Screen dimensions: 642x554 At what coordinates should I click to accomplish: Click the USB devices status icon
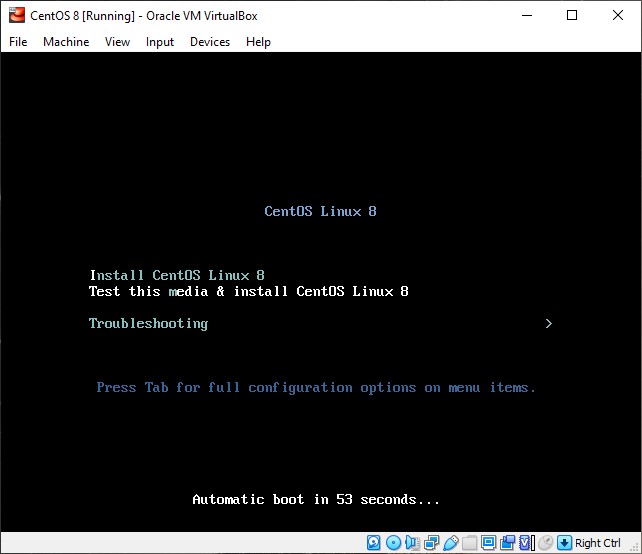(450, 543)
